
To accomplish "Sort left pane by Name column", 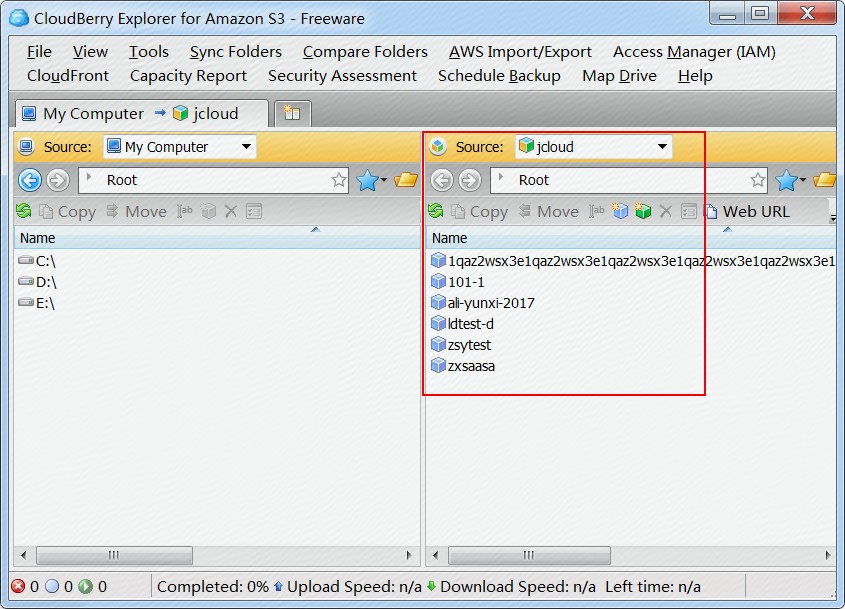I will click(x=217, y=238).
